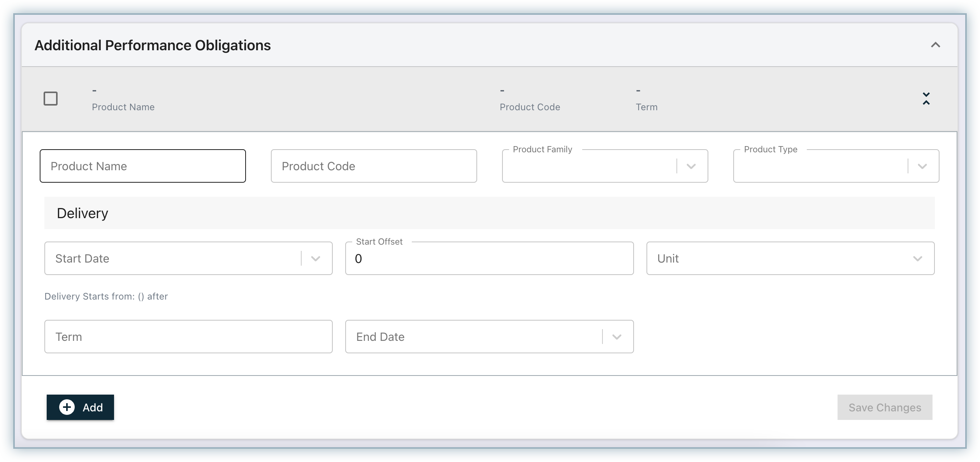The height and width of the screenshot is (462, 980).
Task: Open the Product Family dropdown arrow
Action: click(x=691, y=166)
